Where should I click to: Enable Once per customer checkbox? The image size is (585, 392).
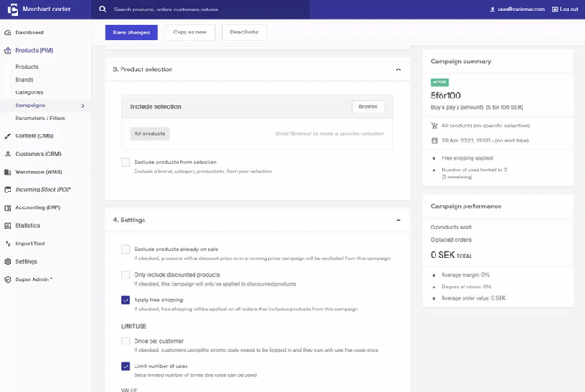click(x=126, y=341)
